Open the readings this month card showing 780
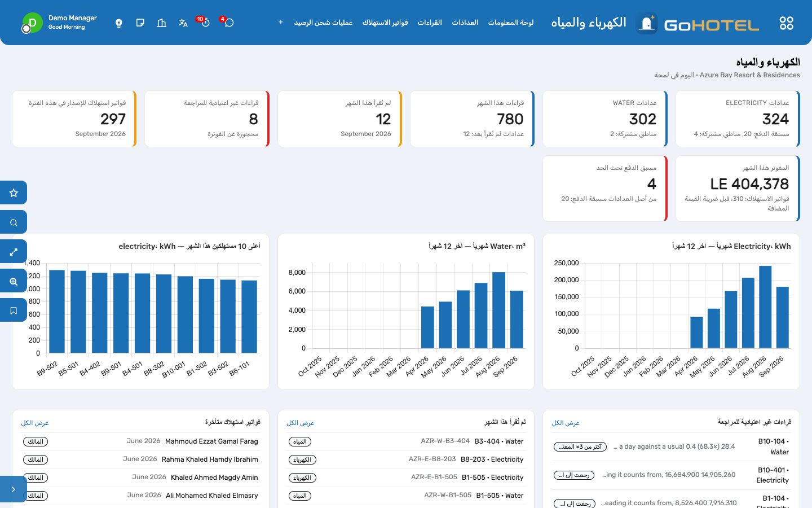The height and width of the screenshot is (508, 812). pos(473,119)
